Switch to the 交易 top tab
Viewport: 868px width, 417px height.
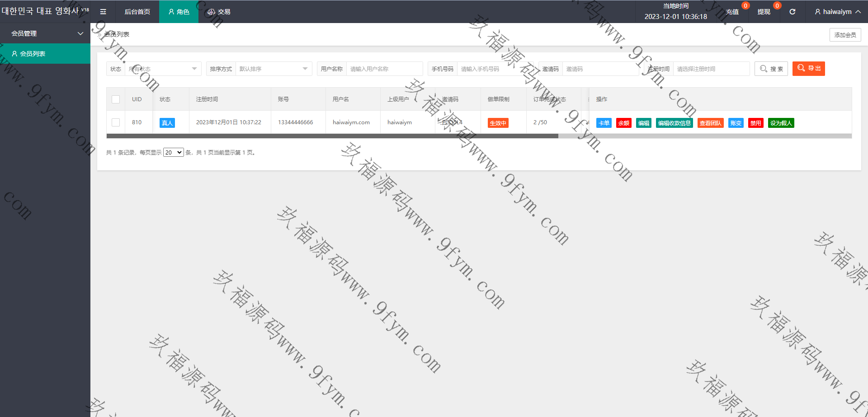point(219,12)
